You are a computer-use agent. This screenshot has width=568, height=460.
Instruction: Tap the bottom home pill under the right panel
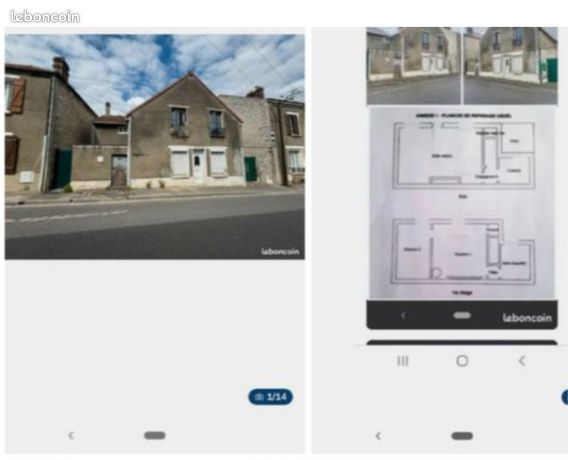tap(462, 436)
